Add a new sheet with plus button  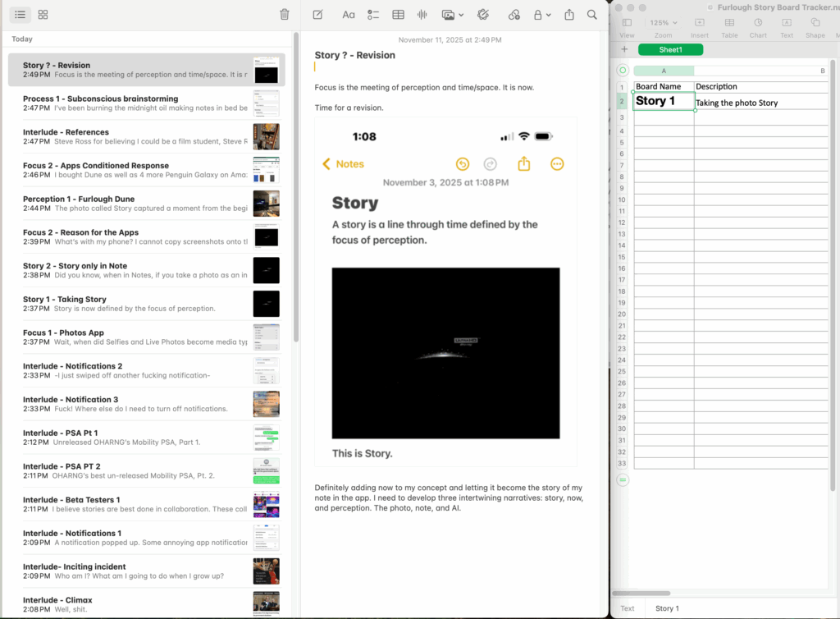coord(624,49)
